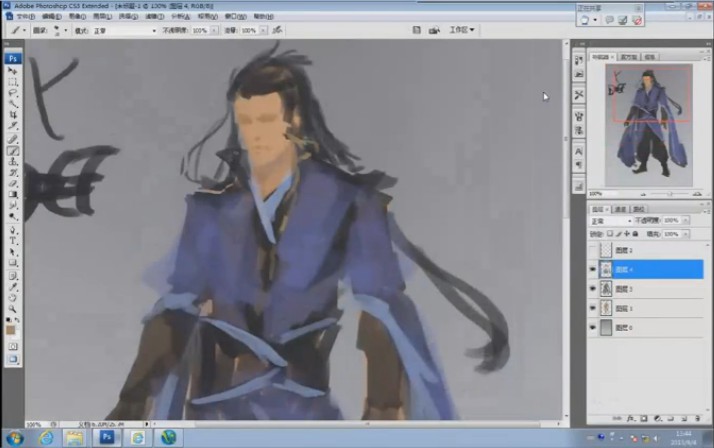This screenshot has height=448, width=714.
Task: Select the Blur tool
Action: (13, 205)
